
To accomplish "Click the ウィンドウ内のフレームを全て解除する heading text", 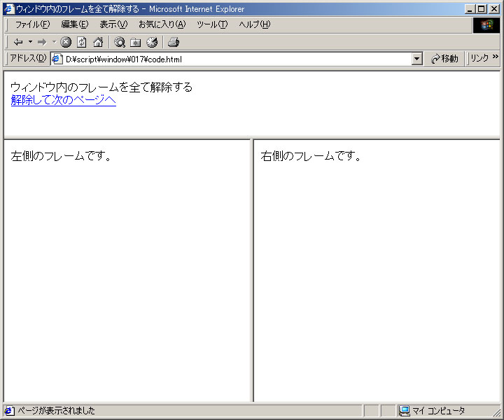I will 101,87.
